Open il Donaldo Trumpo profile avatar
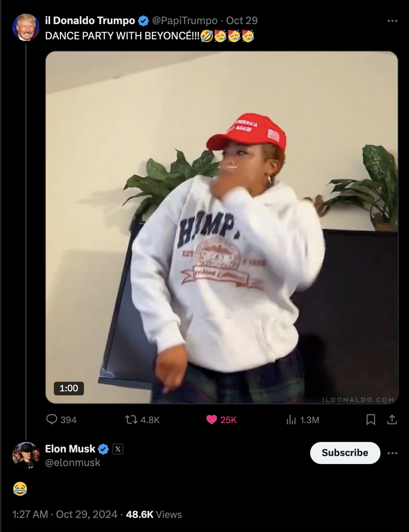Screen dimensions: 409x532 26,27
